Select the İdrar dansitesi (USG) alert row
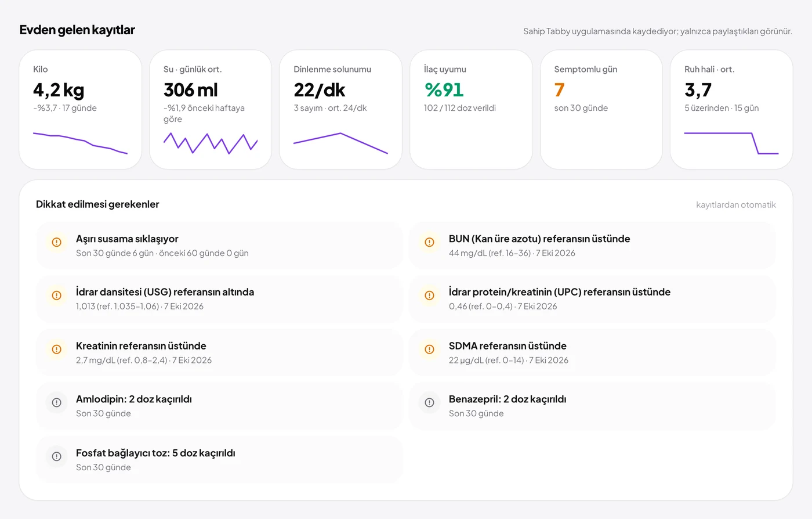 (x=219, y=299)
